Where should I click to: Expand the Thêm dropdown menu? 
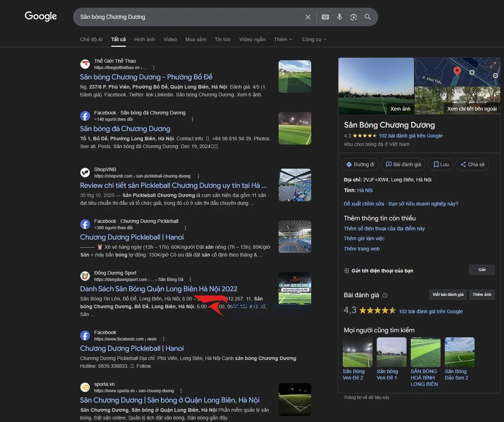tap(282, 39)
